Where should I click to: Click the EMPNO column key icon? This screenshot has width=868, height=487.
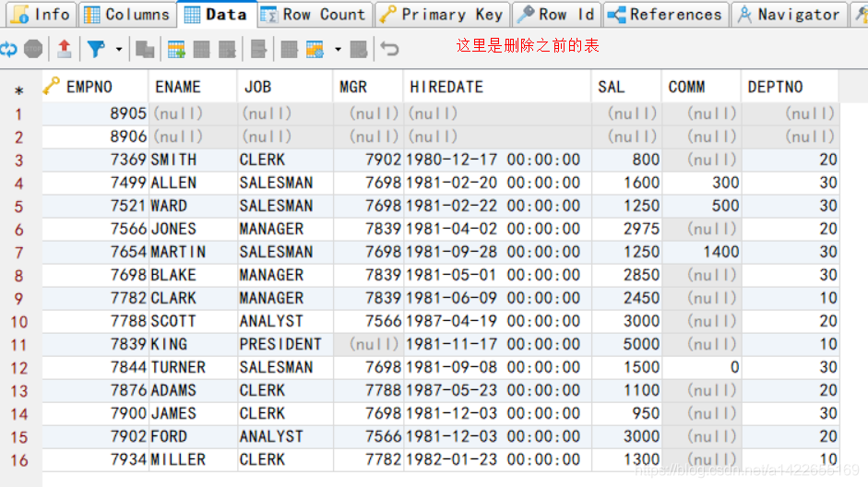pyautogui.click(x=52, y=86)
